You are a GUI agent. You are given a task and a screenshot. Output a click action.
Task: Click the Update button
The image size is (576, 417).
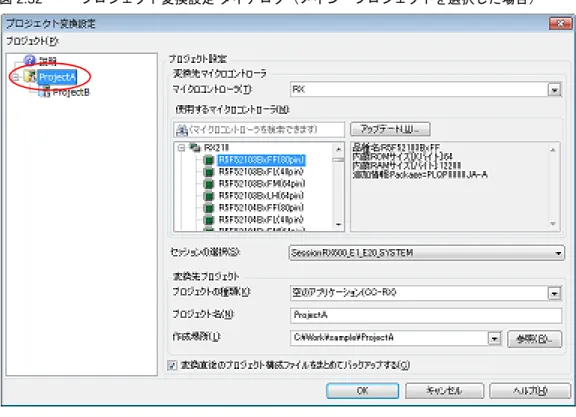pyautogui.click(x=390, y=129)
